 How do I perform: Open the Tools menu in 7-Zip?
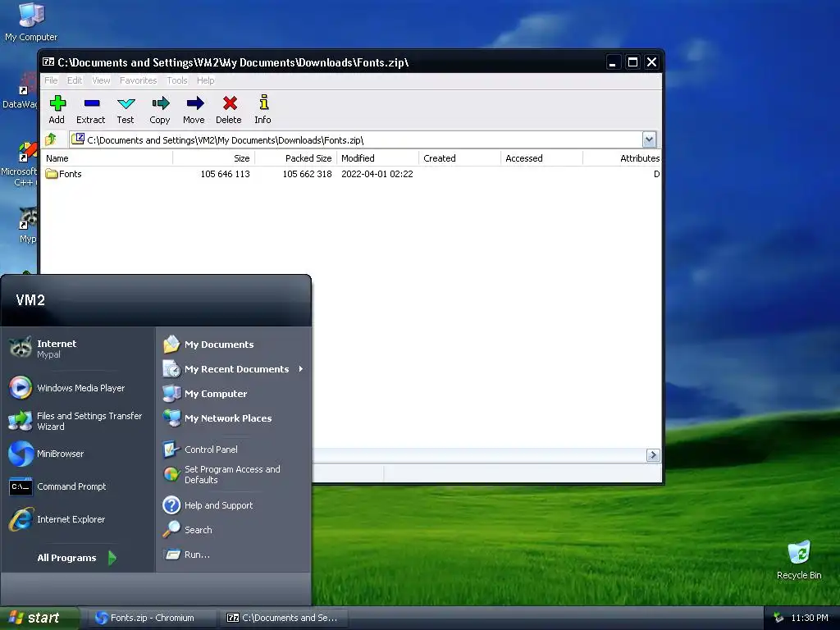point(177,80)
